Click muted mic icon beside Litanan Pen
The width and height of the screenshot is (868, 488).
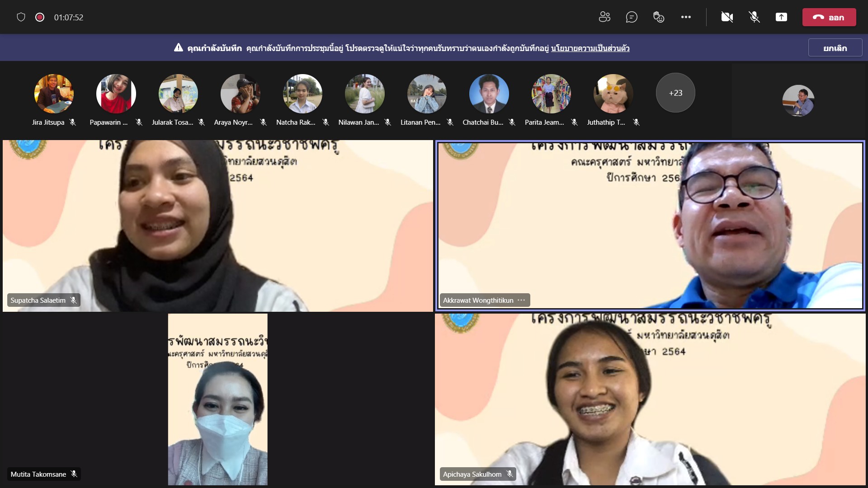[x=450, y=122]
